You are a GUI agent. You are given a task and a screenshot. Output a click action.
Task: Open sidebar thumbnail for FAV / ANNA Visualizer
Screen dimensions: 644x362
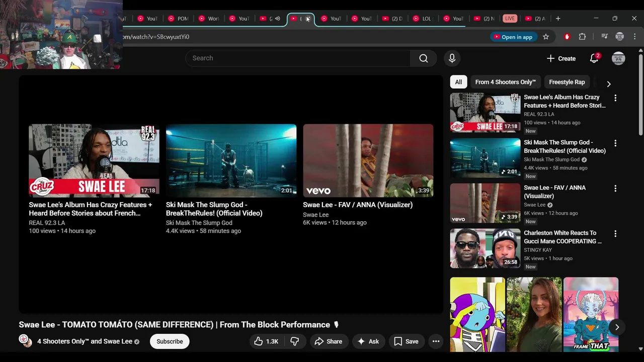[x=485, y=203]
